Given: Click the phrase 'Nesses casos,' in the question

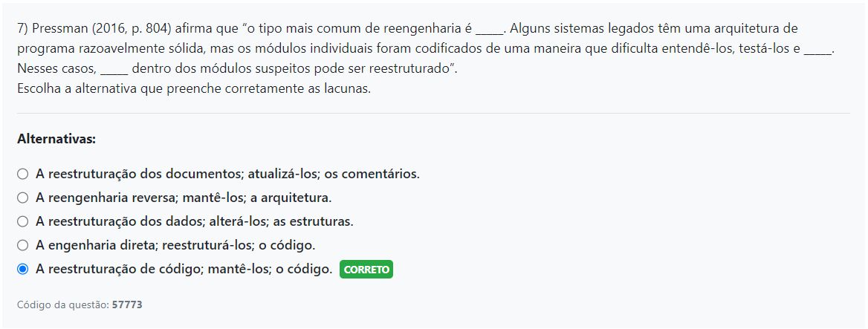Looking at the screenshot, I should (55, 69).
